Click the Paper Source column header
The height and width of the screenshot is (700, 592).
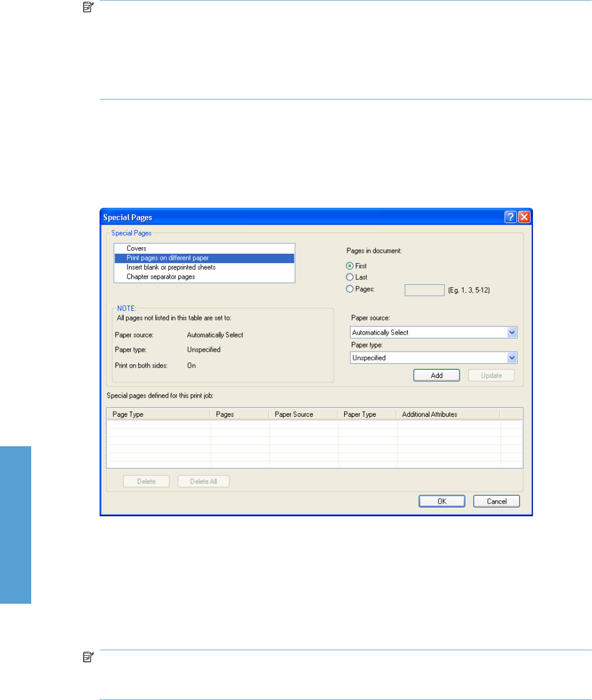[304, 414]
